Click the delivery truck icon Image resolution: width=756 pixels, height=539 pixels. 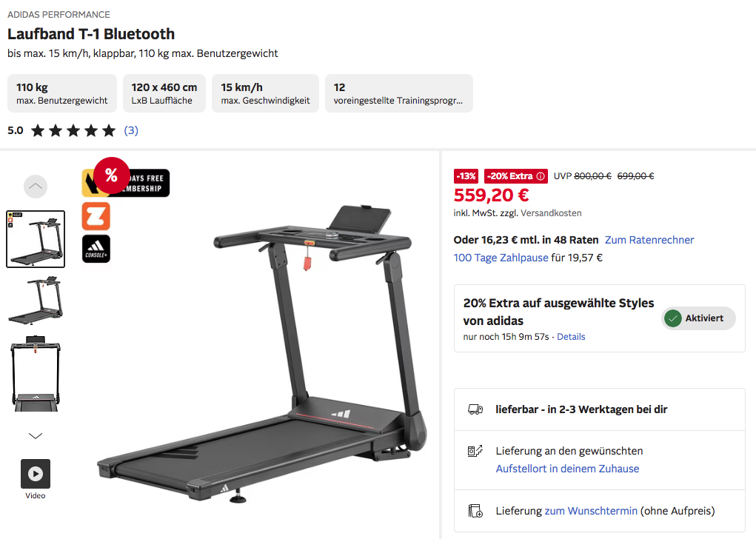tap(475, 409)
